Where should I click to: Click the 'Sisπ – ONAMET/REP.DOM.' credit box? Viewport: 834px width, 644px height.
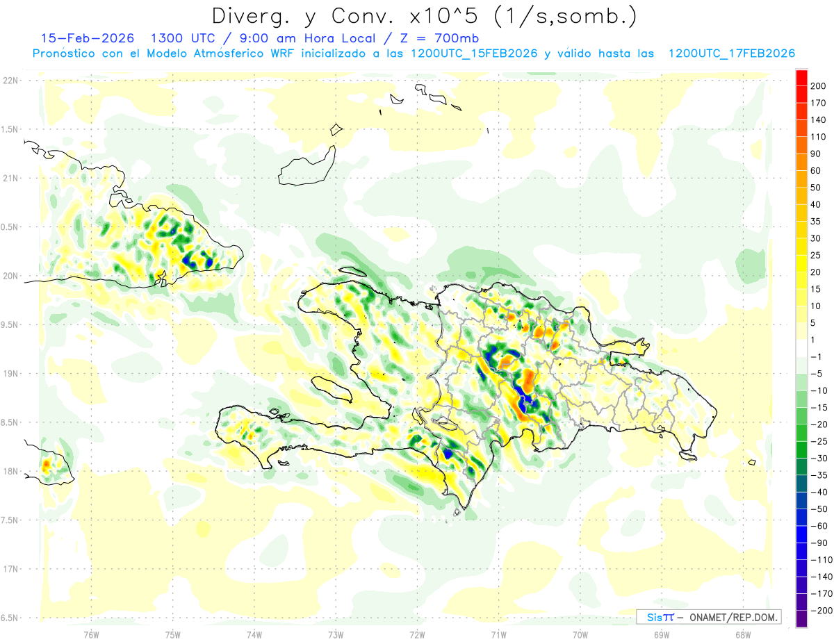tap(708, 617)
